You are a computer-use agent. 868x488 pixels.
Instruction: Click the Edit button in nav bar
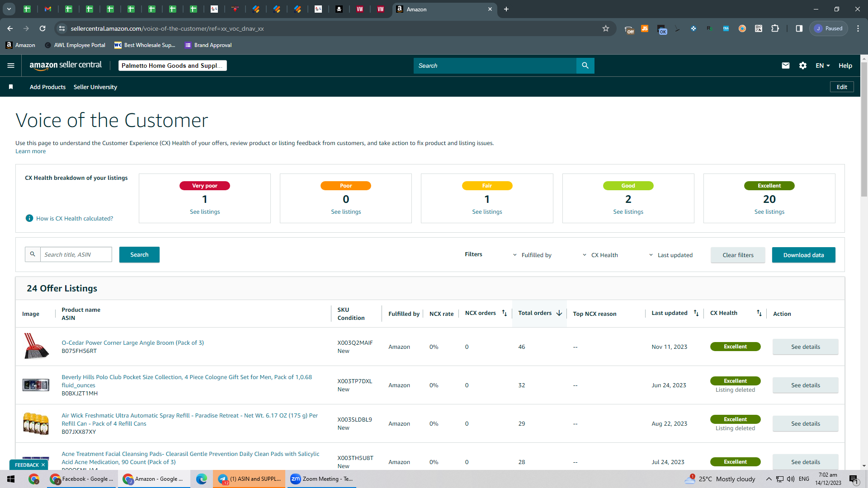pos(842,87)
